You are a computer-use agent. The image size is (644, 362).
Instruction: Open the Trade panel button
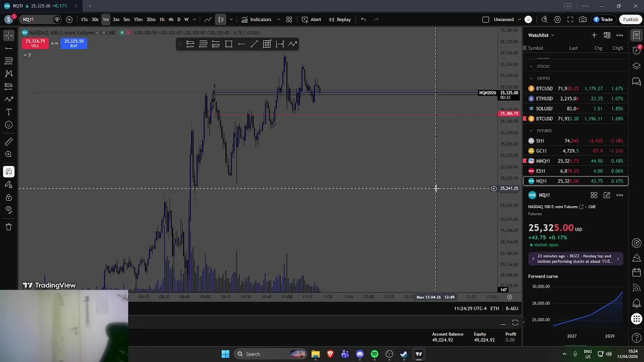pos(603,20)
